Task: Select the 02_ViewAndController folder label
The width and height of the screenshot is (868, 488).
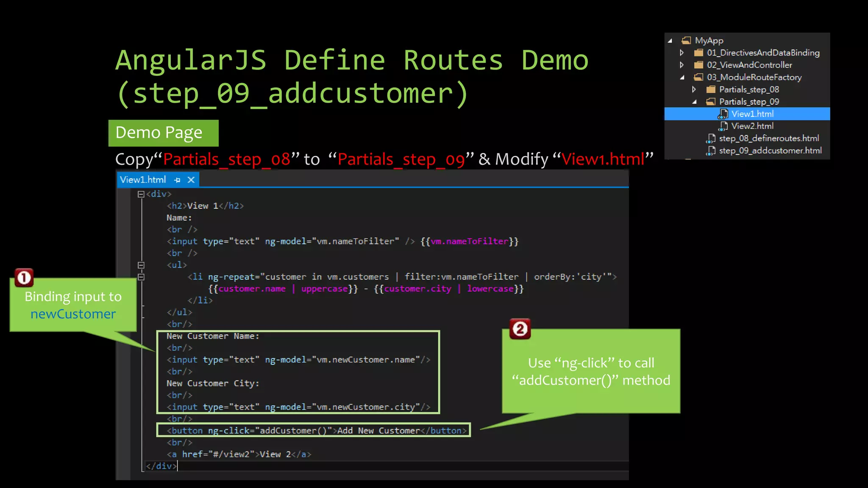Action: 749,65
